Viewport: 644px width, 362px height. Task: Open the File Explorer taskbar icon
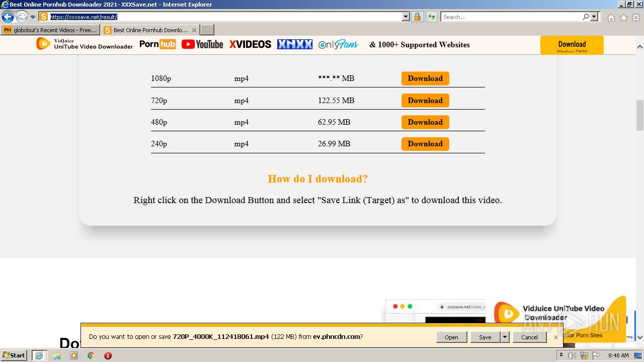(x=57, y=355)
